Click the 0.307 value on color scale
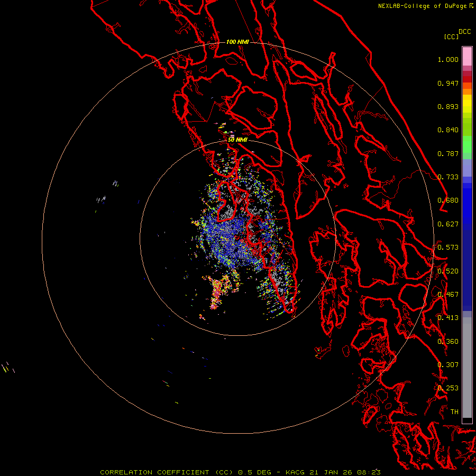Image resolution: width=476 pixels, height=476 pixels. [448, 365]
